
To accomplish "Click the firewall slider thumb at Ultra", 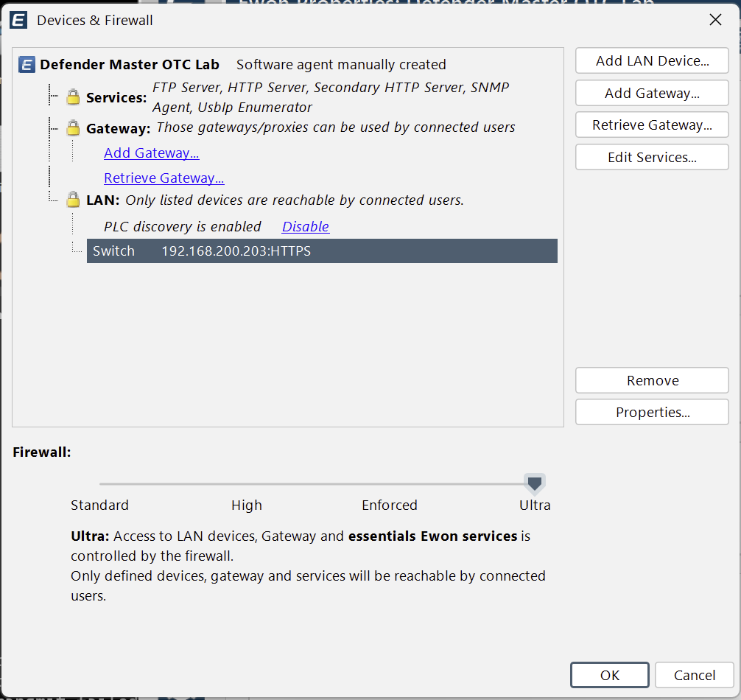I will tap(535, 483).
